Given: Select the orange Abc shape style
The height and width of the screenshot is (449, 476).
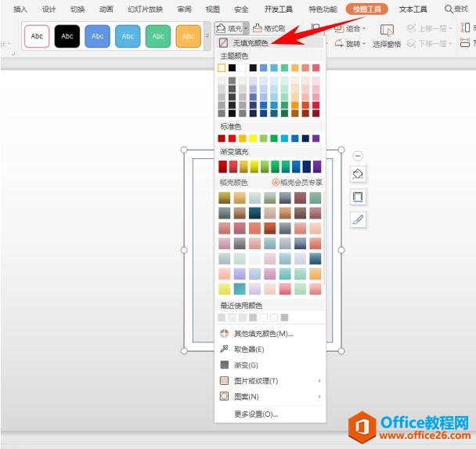Looking at the screenshot, I should point(188,36).
